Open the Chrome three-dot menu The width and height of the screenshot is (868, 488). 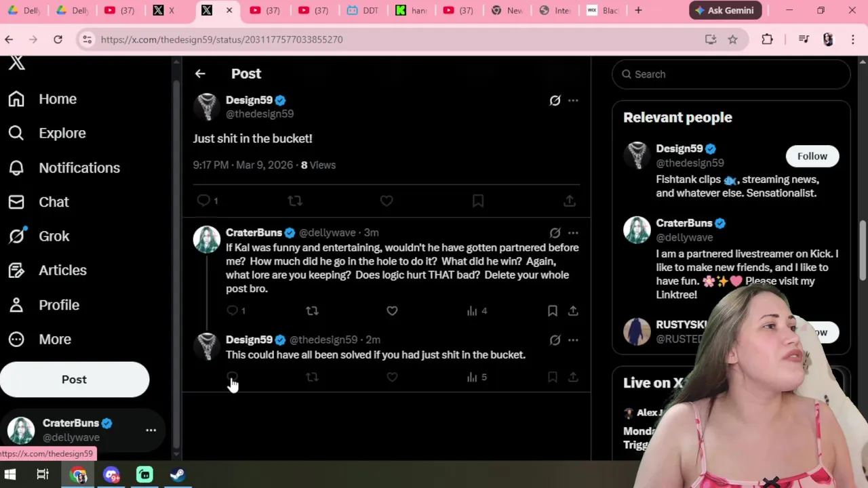853,39
